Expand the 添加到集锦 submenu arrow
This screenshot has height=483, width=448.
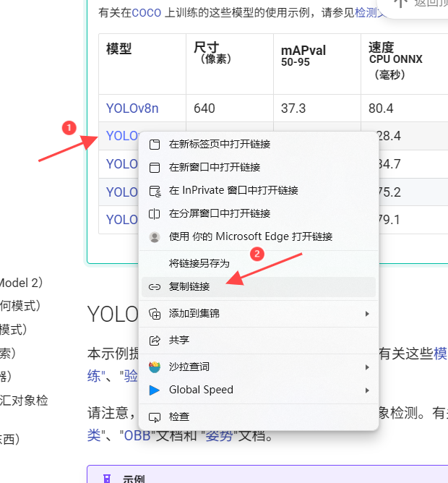coord(367,314)
